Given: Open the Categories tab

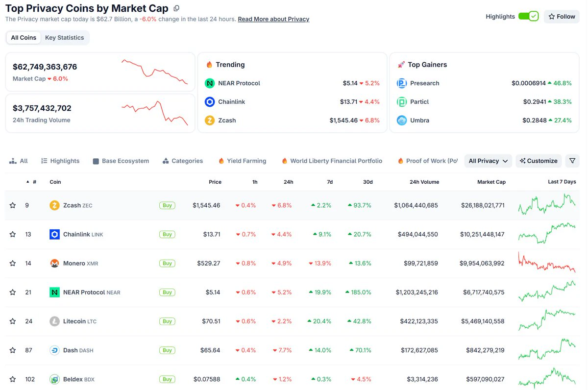Looking at the screenshot, I should pos(183,161).
